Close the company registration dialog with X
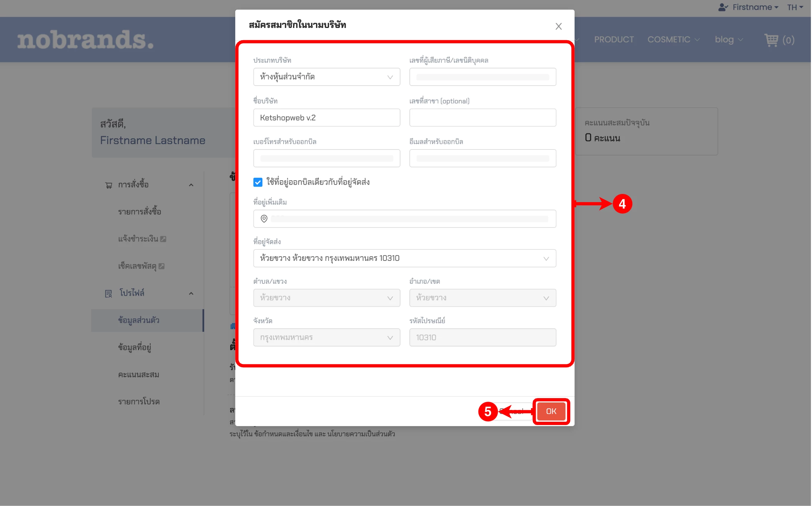812x506 pixels. pos(558,26)
